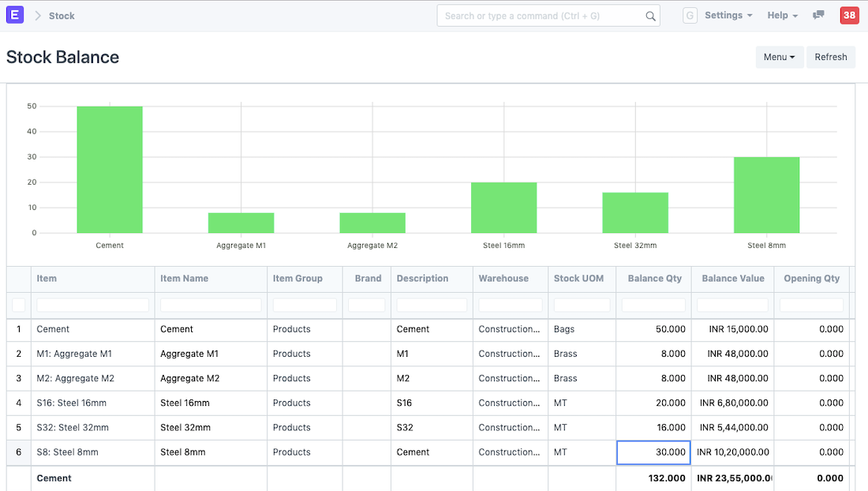
Task: Click the Cement bar in chart
Action: (x=110, y=170)
